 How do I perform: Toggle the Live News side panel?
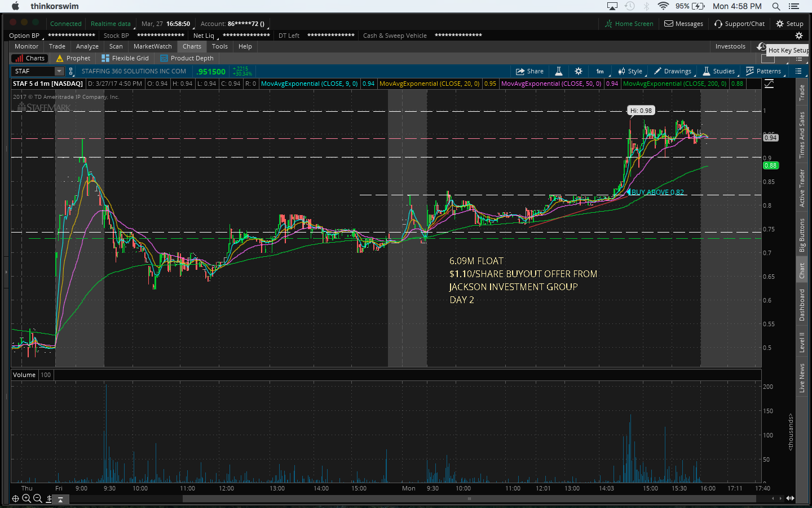(802, 378)
